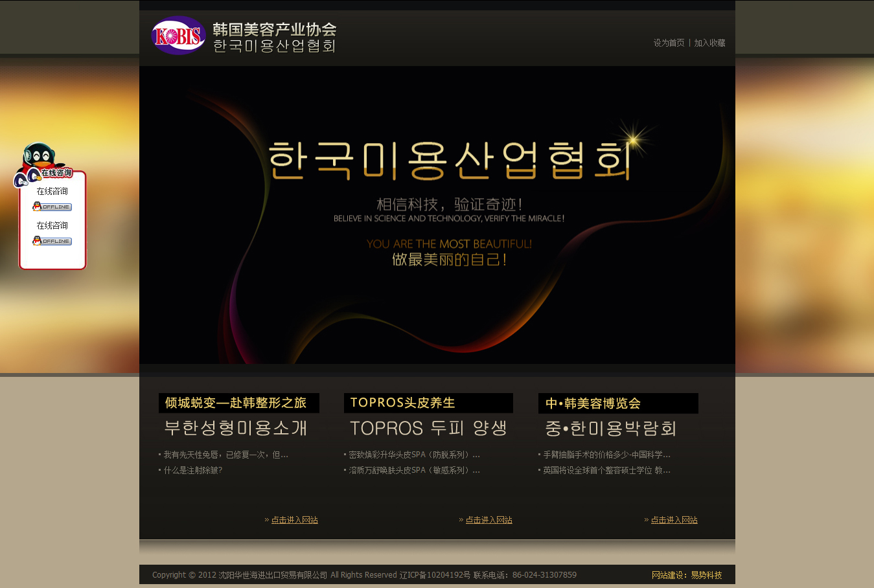874x588 pixels.
Task: Click the starburst sparkle on the banner image
Action: [631, 139]
